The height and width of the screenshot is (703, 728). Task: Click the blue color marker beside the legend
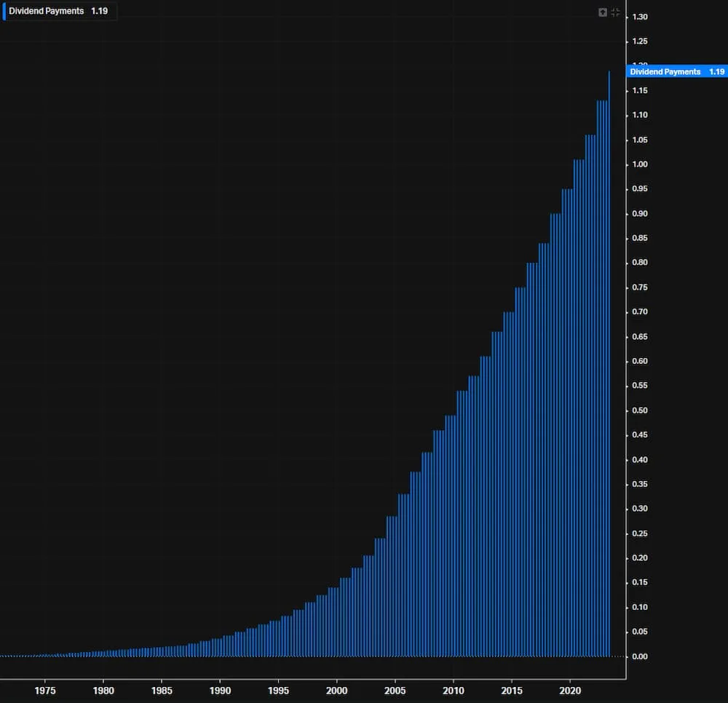(4, 11)
